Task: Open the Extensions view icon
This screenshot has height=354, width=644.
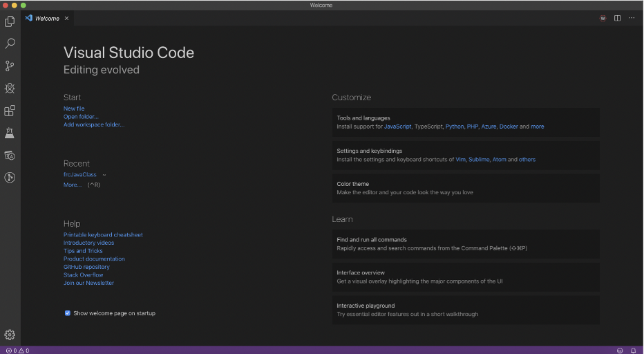Action: pos(10,111)
